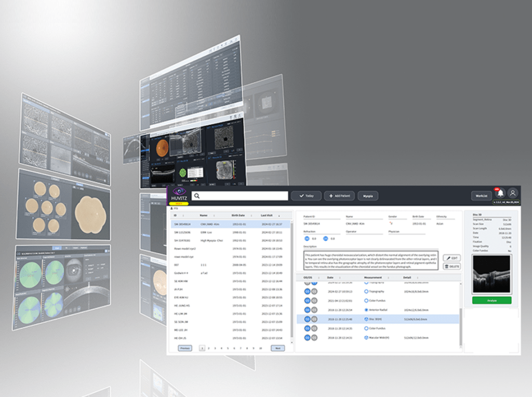Click the Topography measurement icon

pyautogui.click(x=366, y=292)
